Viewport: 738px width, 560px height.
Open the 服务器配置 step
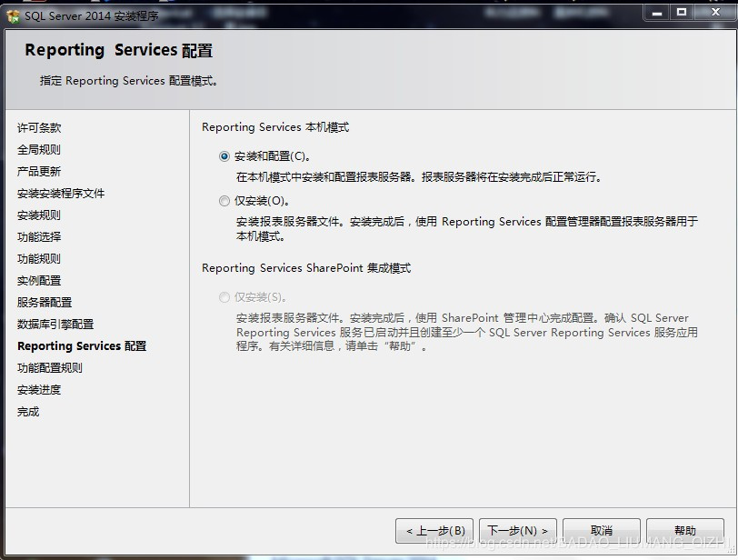click(45, 303)
